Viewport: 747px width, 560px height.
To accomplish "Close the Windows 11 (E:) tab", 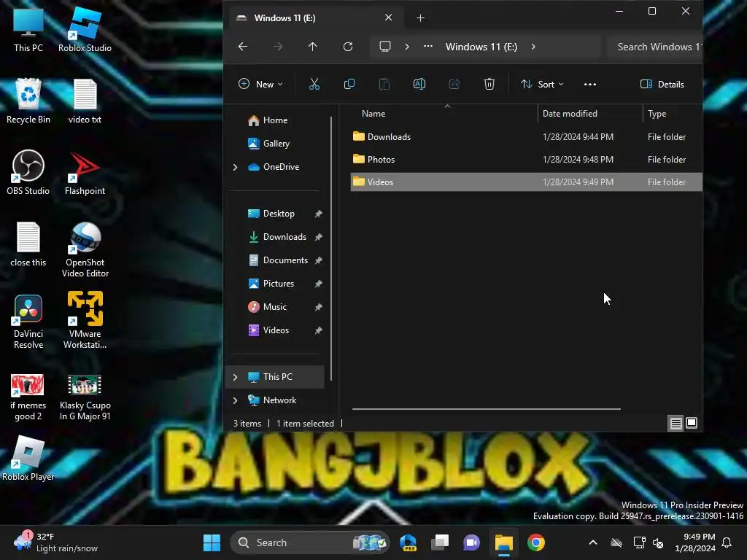I will pyautogui.click(x=388, y=17).
